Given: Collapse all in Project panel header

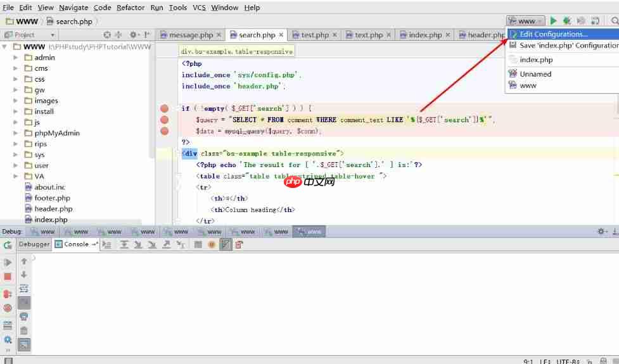Looking at the screenshot, I should [x=118, y=35].
